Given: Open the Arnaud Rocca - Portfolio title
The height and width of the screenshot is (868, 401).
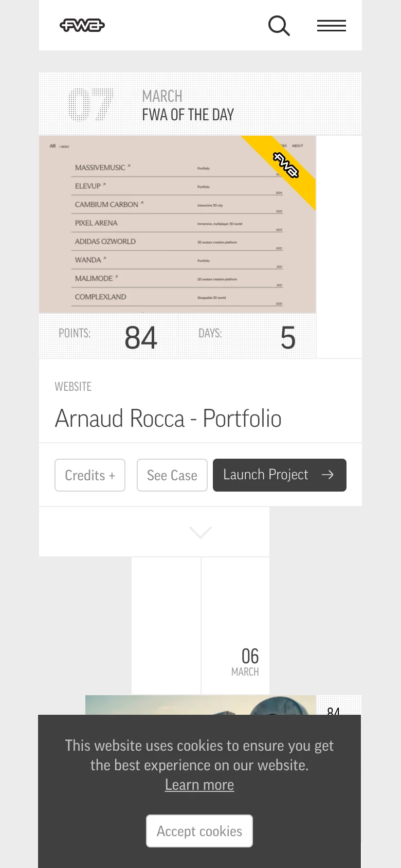Looking at the screenshot, I should click(168, 419).
